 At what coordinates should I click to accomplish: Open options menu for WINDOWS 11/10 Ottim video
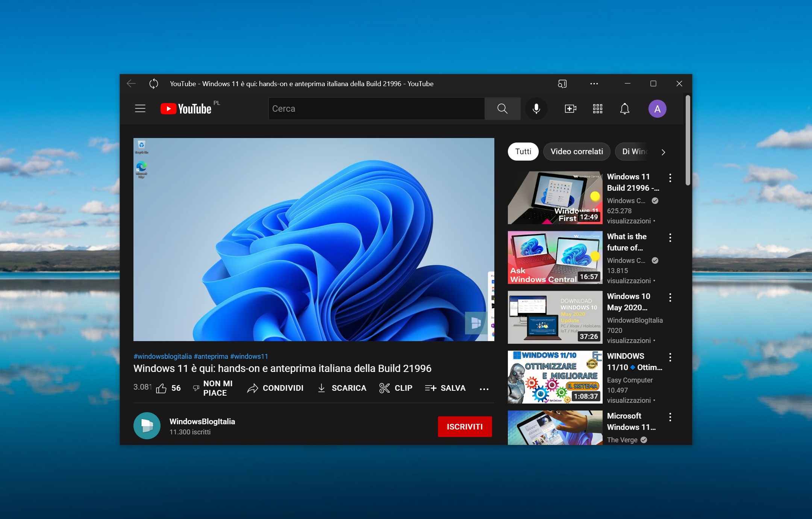[x=670, y=357]
